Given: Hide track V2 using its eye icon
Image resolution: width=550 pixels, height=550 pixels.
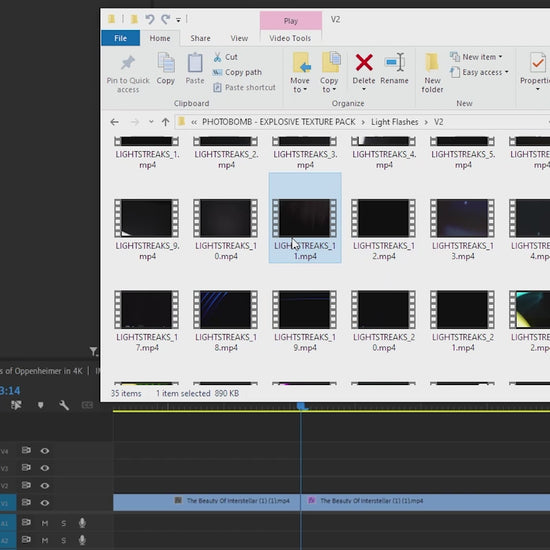Looking at the screenshot, I should (45, 485).
